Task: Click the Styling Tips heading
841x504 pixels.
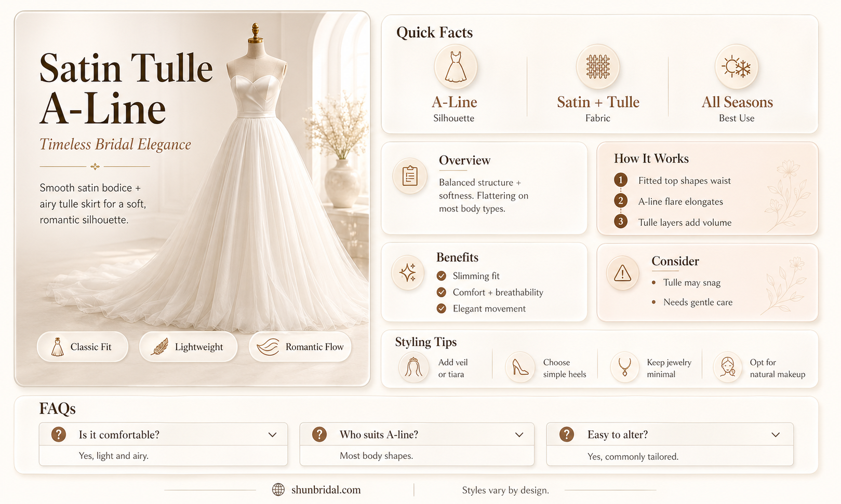Action: [x=425, y=342]
